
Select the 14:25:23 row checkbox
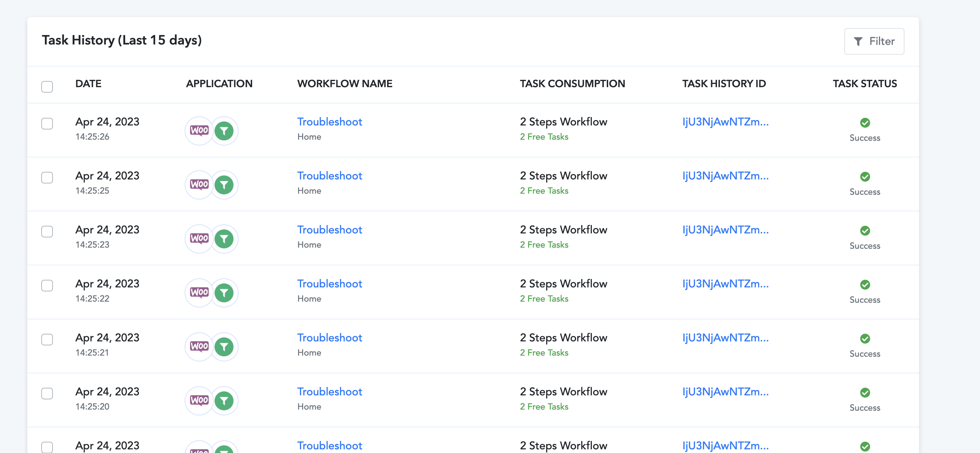click(x=47, y=232)
